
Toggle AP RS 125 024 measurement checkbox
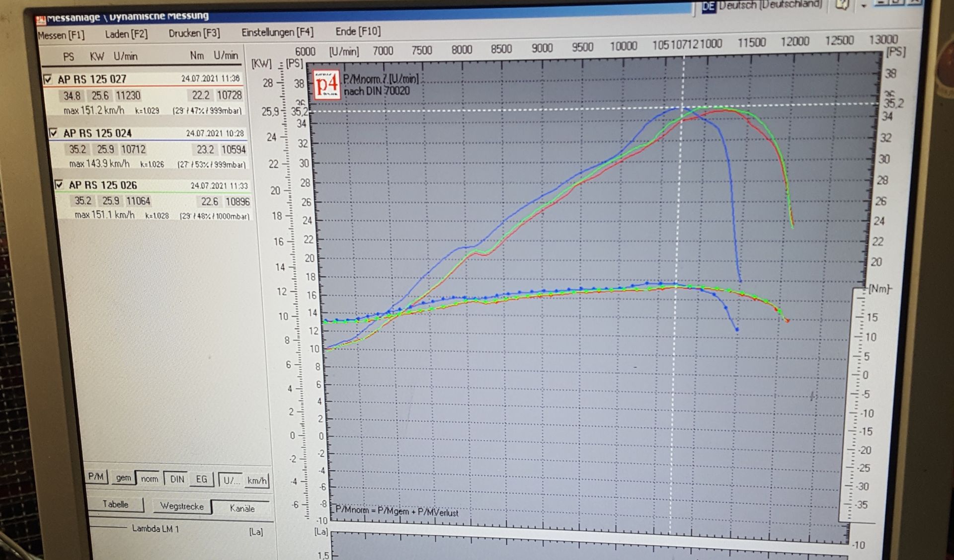click(x=54, y=133)
